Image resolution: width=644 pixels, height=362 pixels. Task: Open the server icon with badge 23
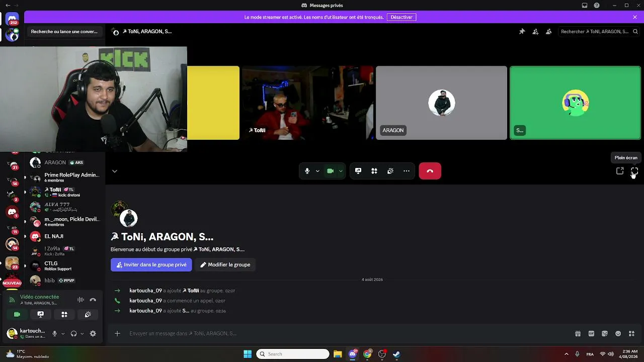[x=12, y=263]
